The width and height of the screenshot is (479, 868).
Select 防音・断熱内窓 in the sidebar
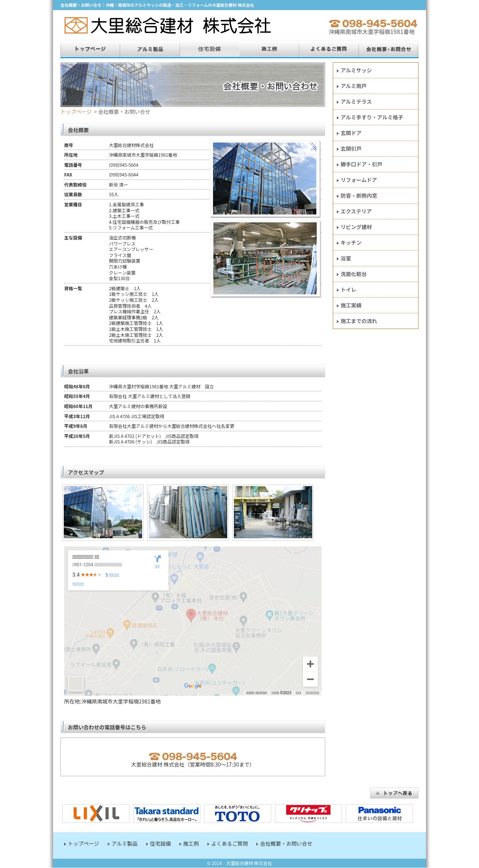pyautogui.click(x=376, y=196)
